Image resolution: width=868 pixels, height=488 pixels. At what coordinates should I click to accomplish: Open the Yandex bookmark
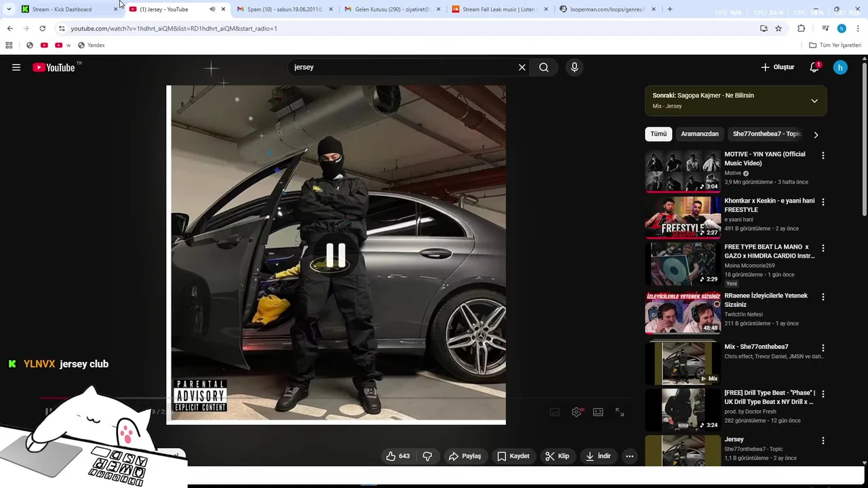pos(91,45)
